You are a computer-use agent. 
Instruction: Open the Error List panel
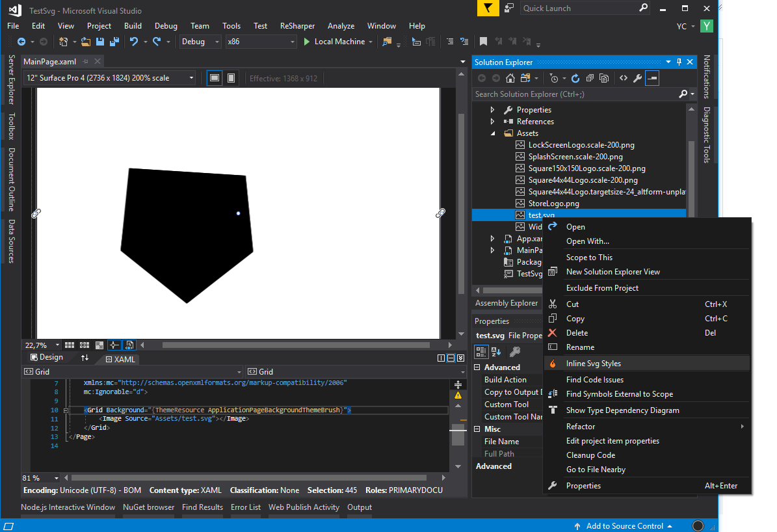click(x=246, y=507)
